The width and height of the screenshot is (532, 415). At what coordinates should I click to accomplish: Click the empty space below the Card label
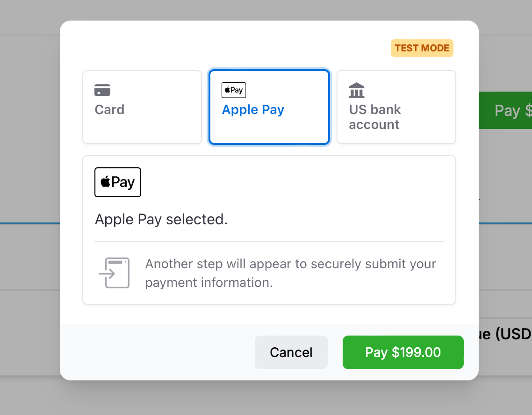tap(142, 131)
